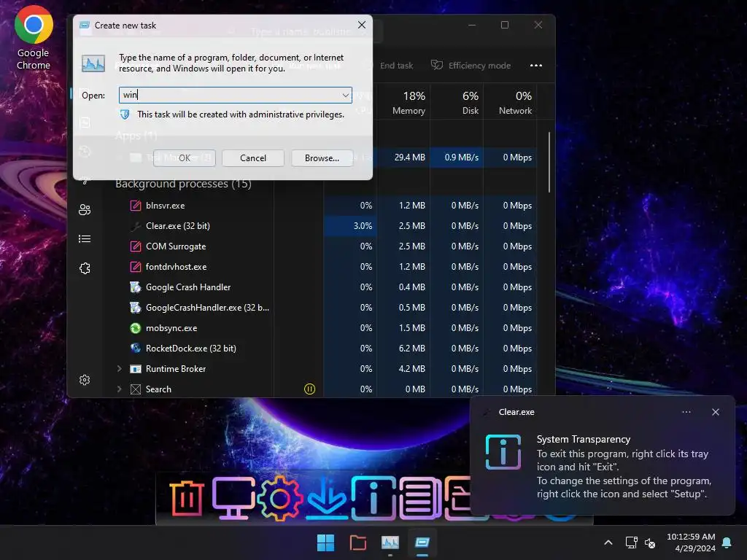Open the Services page puzzle icon
The image size is (747, 560).
point(85,268)
